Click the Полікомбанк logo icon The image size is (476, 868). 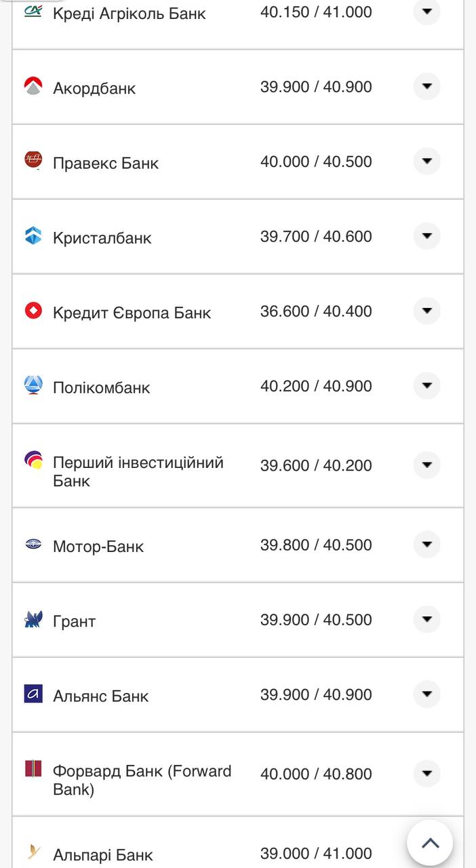(x=33, y=385)
